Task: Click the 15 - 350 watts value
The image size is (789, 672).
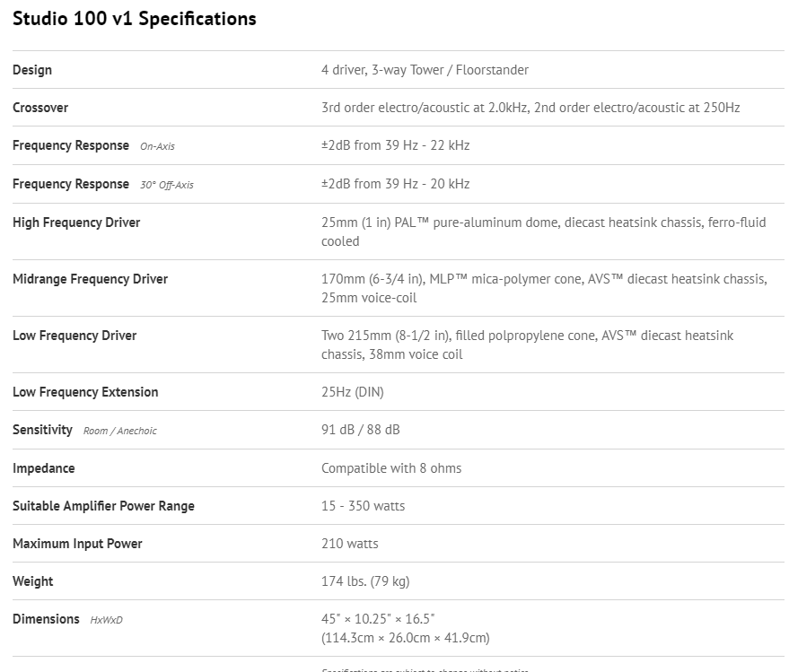Action: coord(363,506)
